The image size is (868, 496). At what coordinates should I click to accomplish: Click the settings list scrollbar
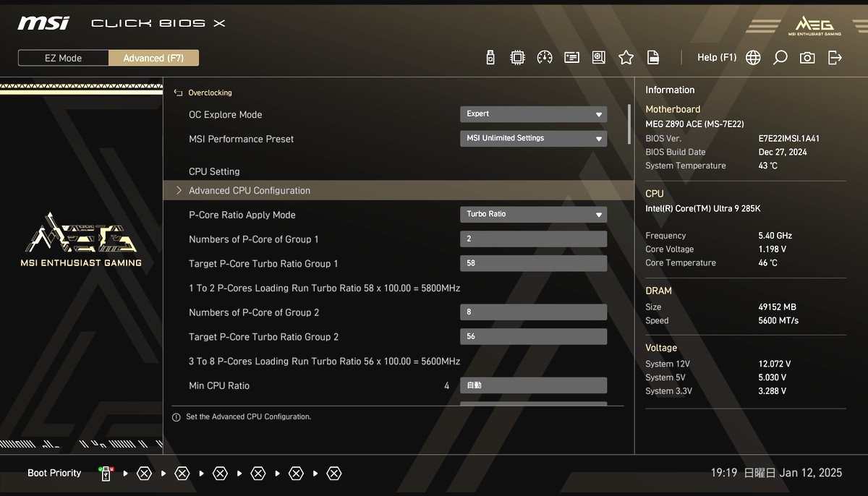click(x=629, y=125)
